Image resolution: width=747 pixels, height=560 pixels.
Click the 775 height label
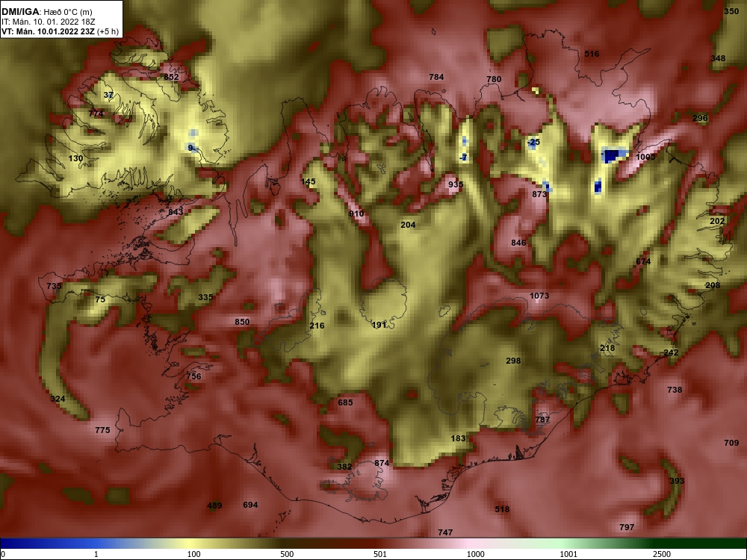[x=102, y=430]
